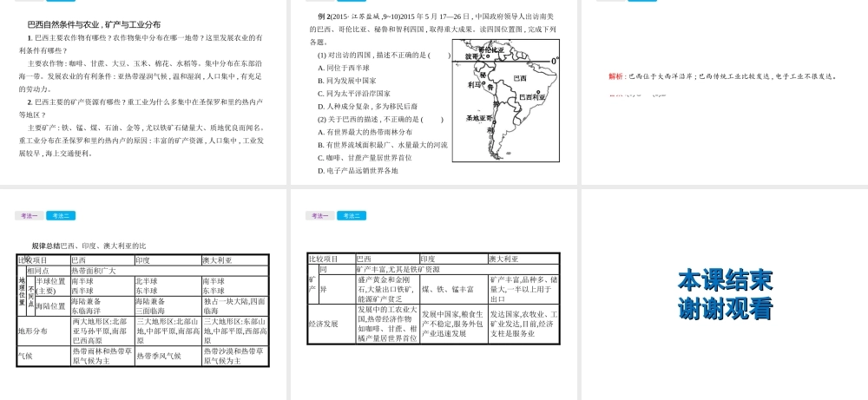Click the 地形分布 row header
Viewport: 868px width, 400px height.
43,331
